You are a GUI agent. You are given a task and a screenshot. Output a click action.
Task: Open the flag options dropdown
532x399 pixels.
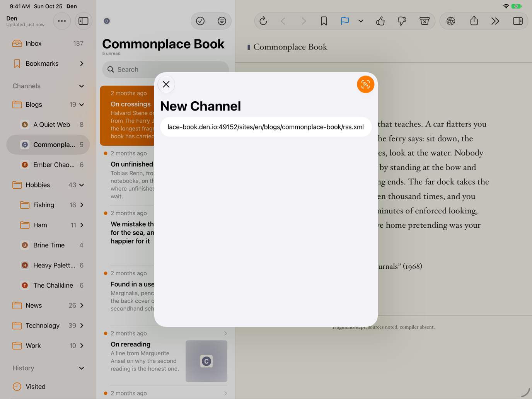361,21
